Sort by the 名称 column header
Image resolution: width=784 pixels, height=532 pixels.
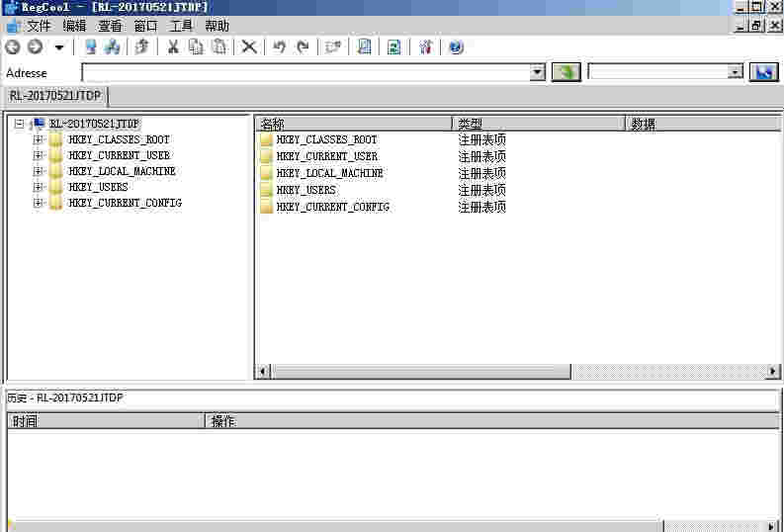coord(354,124)
